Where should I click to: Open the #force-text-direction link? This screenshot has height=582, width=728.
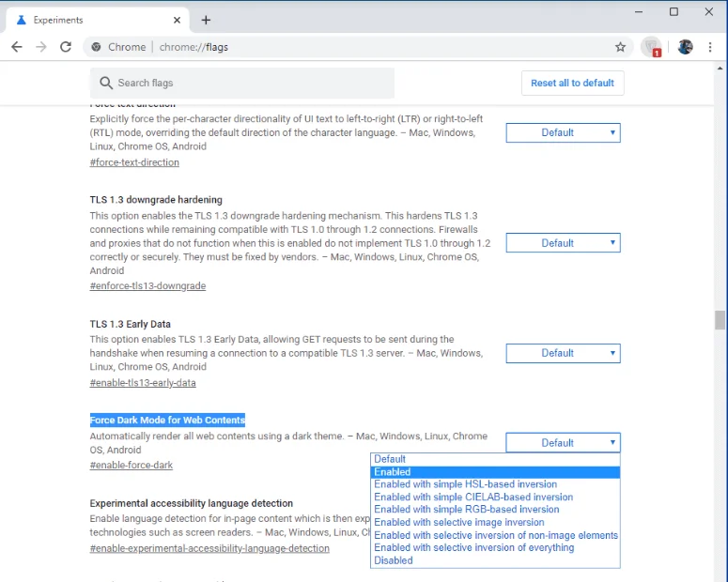click(x=134, y=162)
